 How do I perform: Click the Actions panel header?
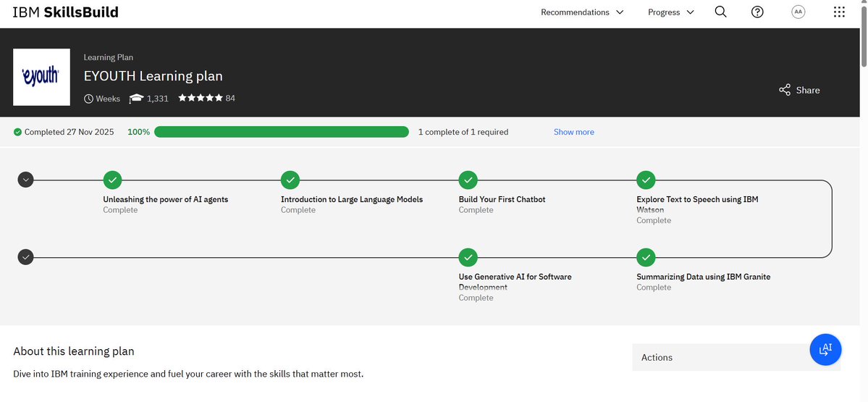pos(736,357)
